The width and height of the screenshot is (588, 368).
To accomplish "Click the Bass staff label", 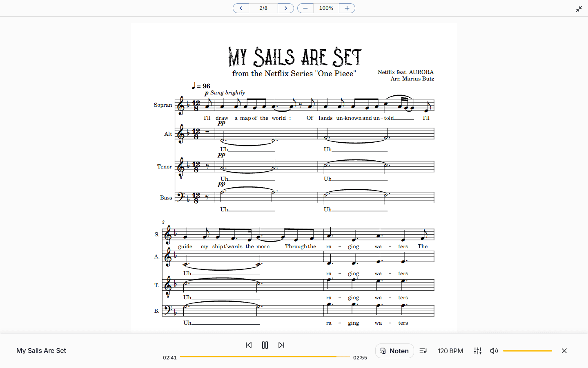I will pyautogui.click(x=166, y=198).
